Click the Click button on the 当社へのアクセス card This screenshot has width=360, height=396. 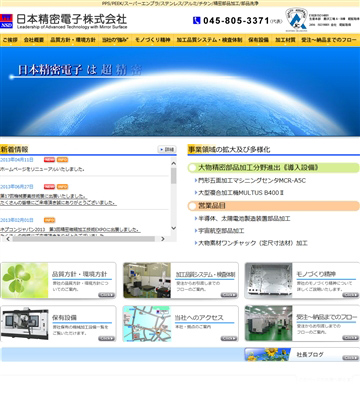tap(228, 338)
